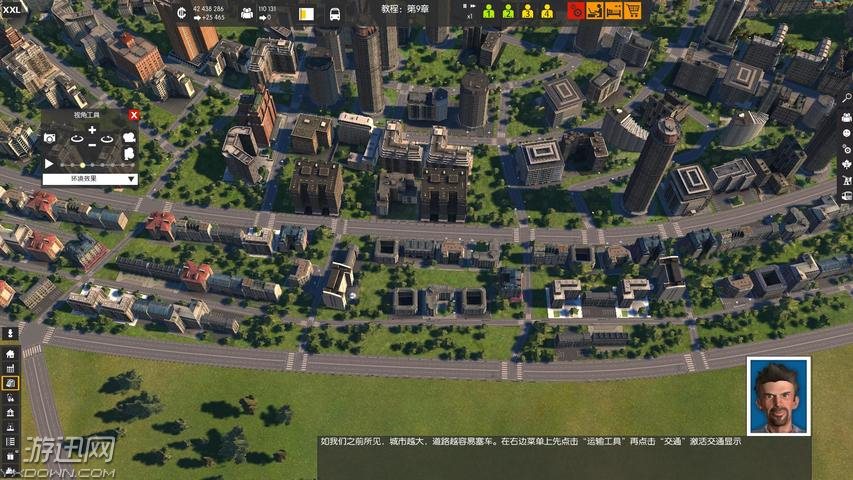853x480 pixels.
Task: Open the population citizens icon
Action: click(x=247, y=13)
